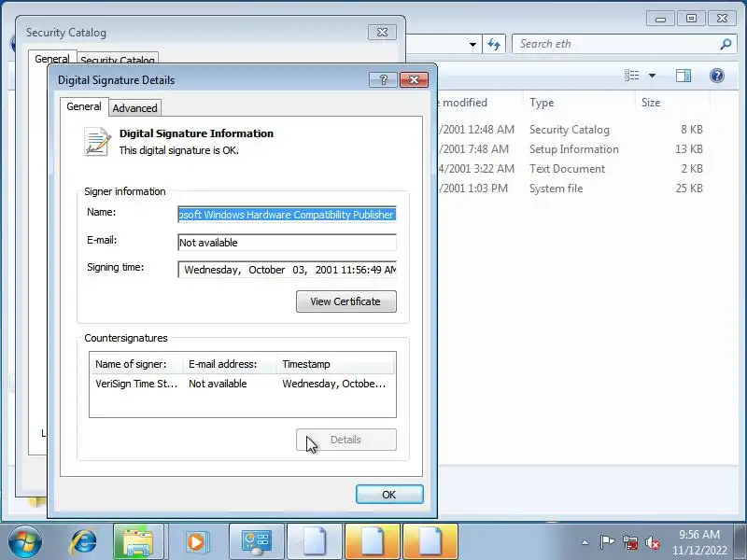Screen dimensions: 747x560
Task: Click the Wednesday, Octobe... timestamp cell
Action: pos(334,384)
